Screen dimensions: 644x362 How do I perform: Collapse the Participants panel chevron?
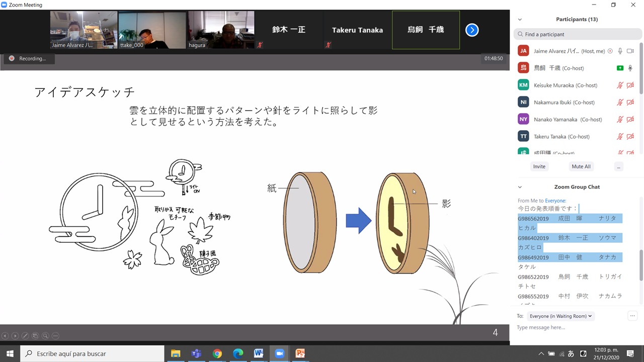(520, 20)
